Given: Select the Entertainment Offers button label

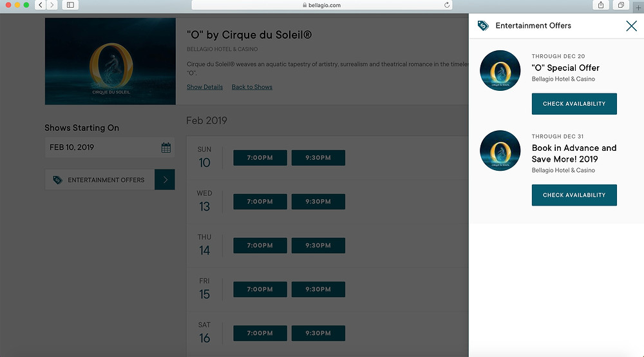Looking at the screenshot, I should 106,180.
